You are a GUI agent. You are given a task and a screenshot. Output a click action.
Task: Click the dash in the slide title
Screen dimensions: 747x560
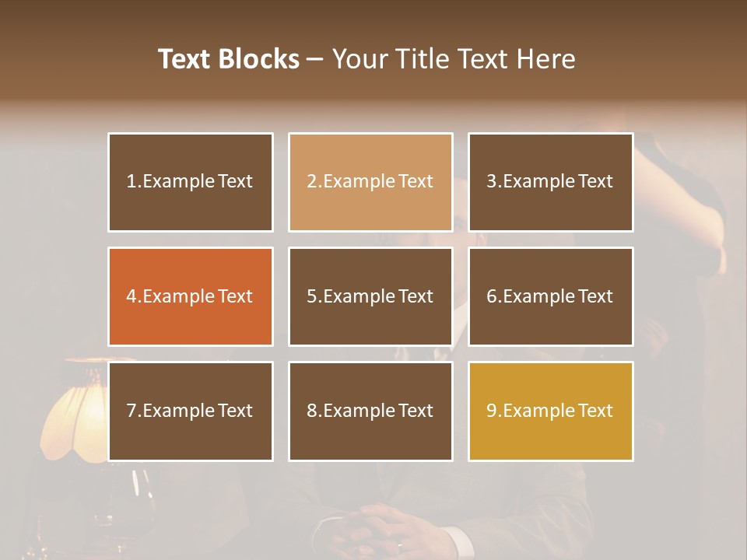coord(315,59)
